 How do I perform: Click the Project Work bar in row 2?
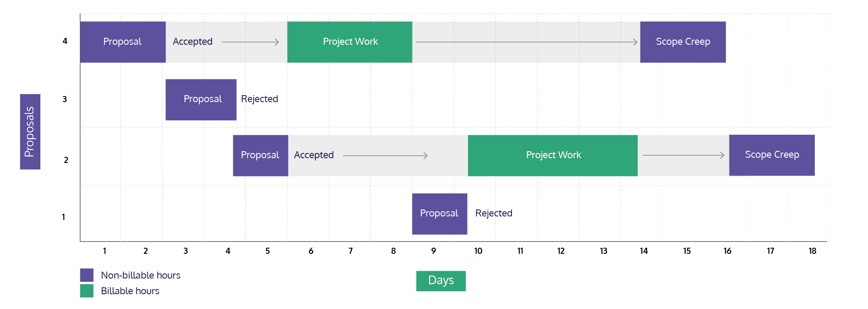coord(552,155)
